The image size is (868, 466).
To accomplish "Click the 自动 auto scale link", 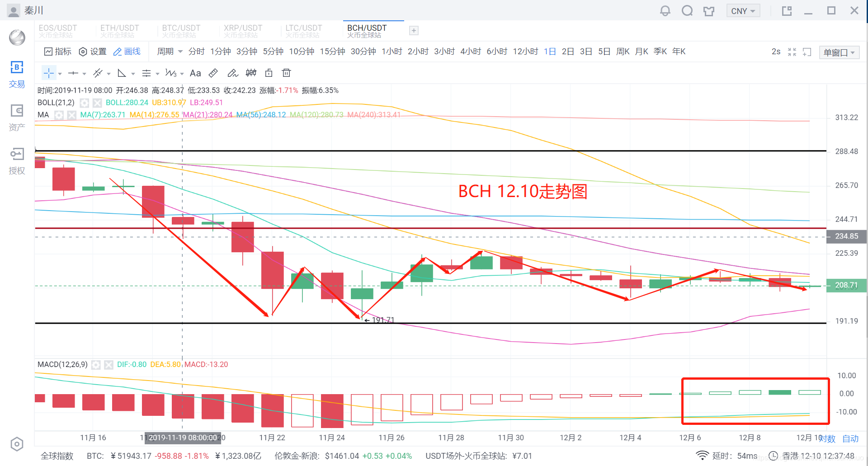I will point(850,439).
